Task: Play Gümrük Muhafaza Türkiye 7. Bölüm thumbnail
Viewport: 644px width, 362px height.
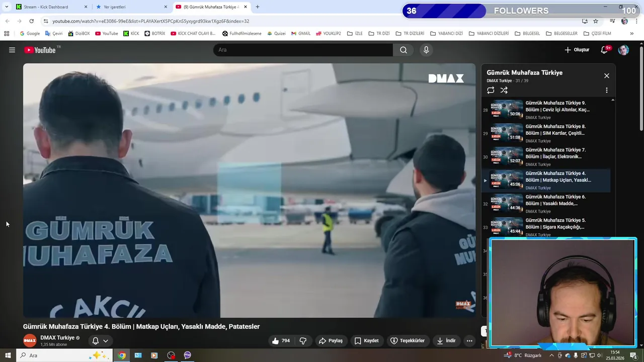Action: click(507, 156)
